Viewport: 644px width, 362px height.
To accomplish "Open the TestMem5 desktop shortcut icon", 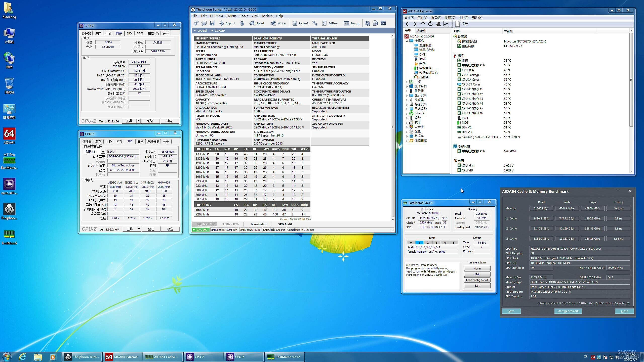I will tap(9, 236).
